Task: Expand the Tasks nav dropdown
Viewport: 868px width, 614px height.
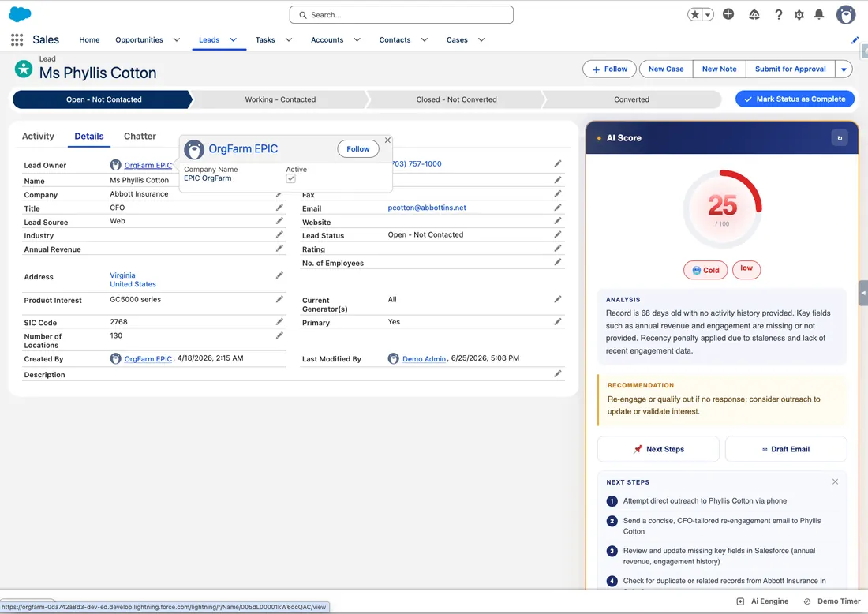Action: point(288,40)
